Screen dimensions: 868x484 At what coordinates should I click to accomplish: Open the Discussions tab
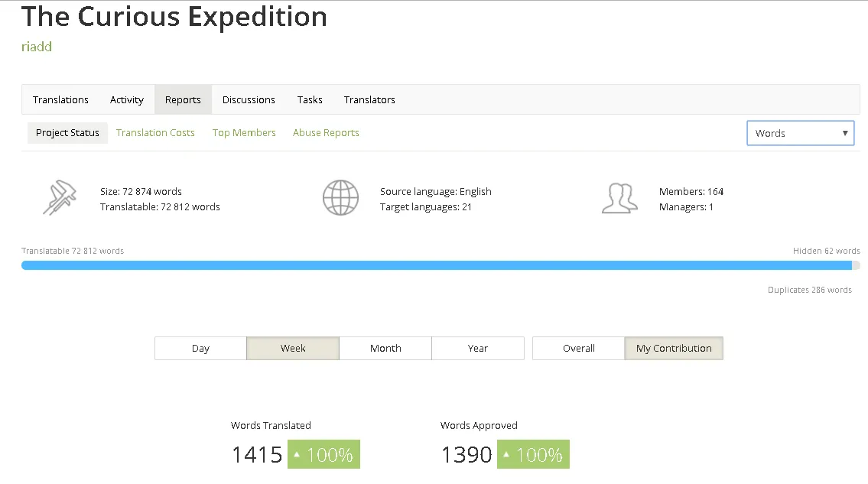pos(249,99)
